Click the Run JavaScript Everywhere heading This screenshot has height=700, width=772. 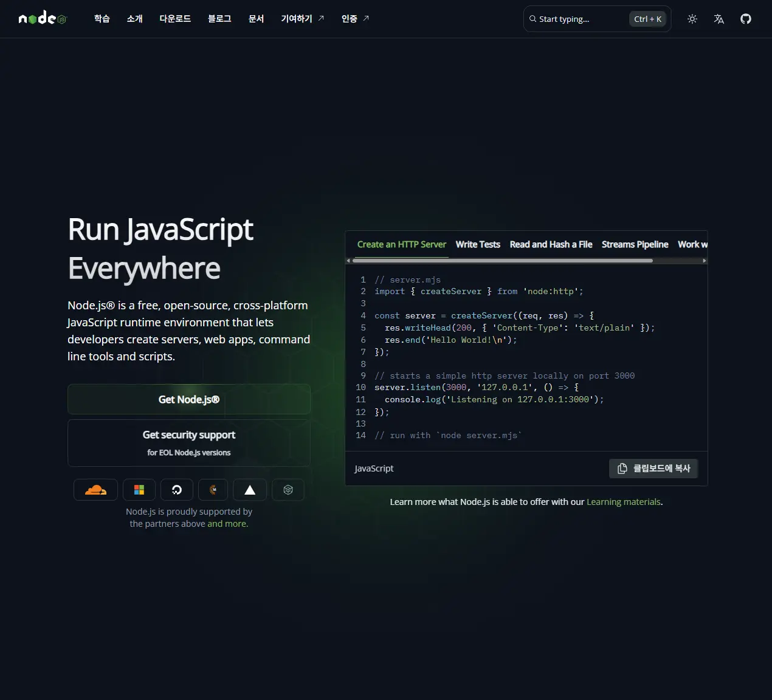[160, 249]
